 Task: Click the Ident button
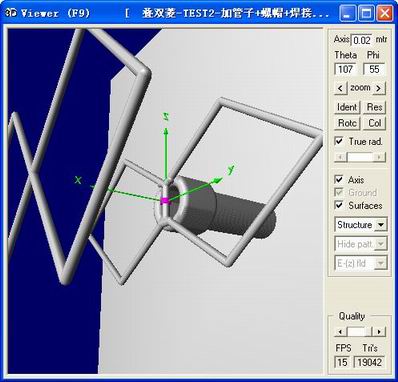[347, 107]
